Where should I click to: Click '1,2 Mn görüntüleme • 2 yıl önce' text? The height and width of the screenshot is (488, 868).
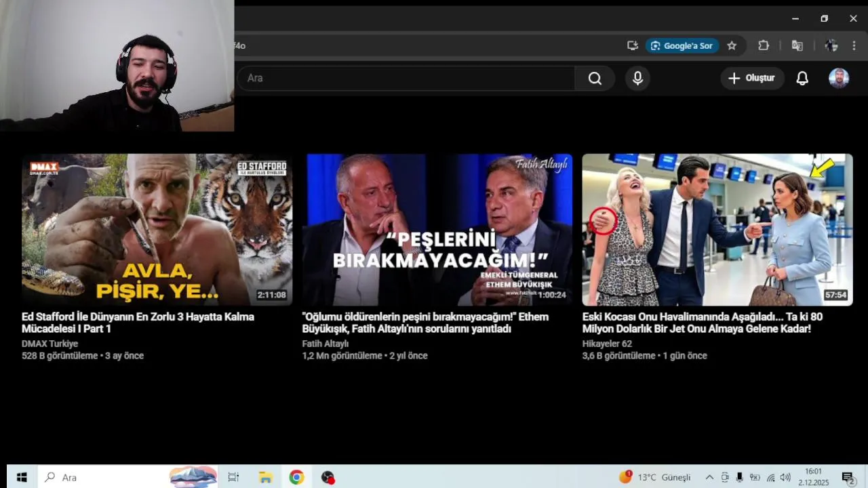(365, 356)
